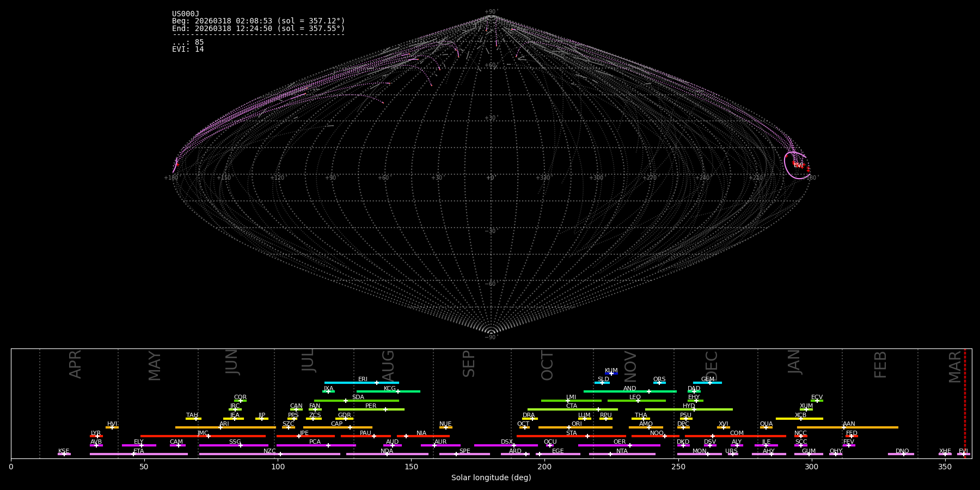Click the STA shower label
The height and width of the screenshot is (490, 980).
pyautogui.click(x=571, y=433)
